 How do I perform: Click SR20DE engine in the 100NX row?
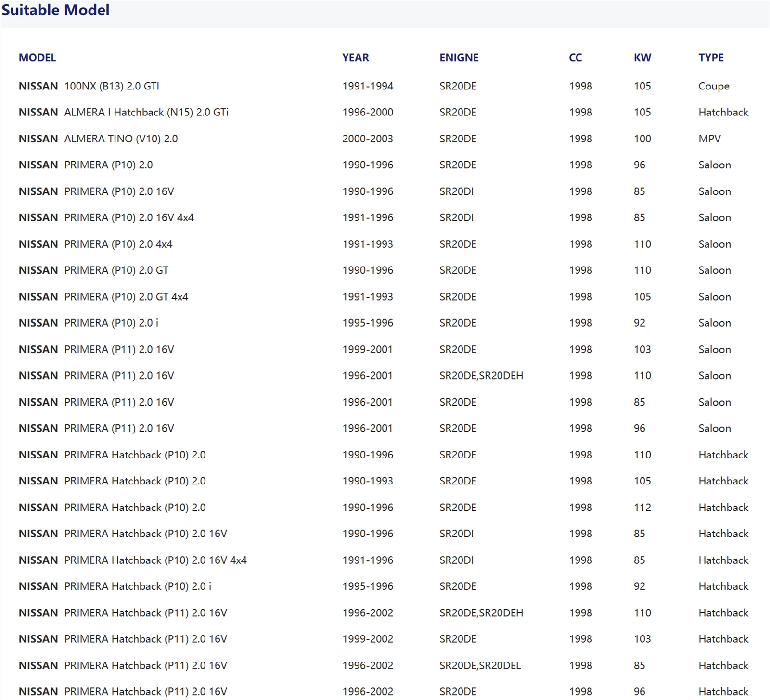(458, 86)
